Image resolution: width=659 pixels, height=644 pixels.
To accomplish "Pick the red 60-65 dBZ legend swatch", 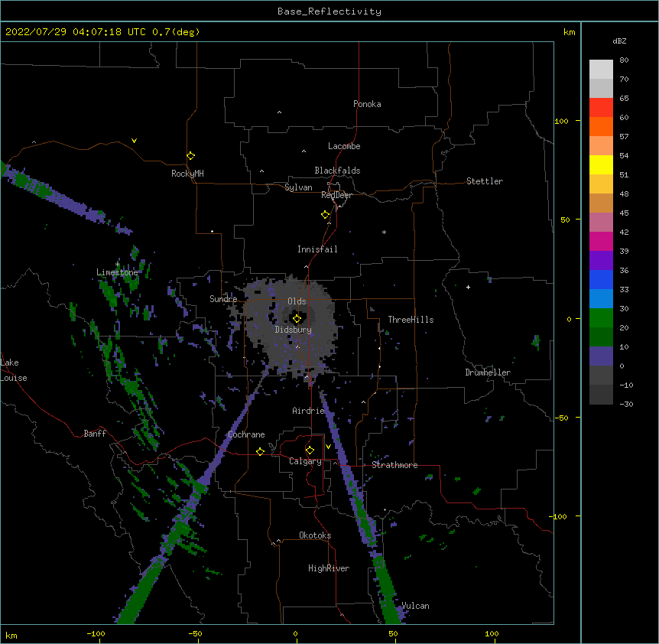I will point(601,108).
